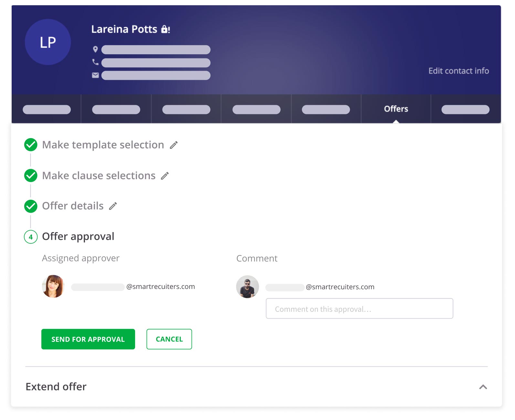Open the Offers tab
The image size is (515, 420).
(396, 109)
